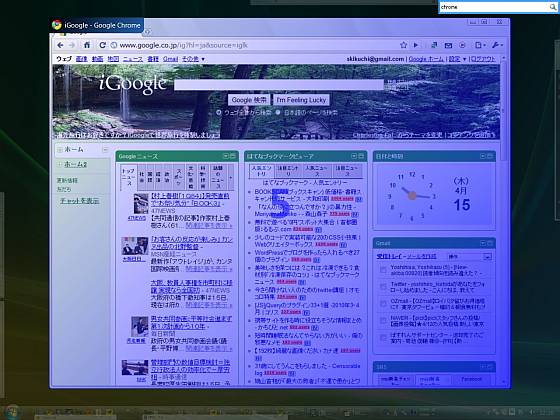Click the Windows Start orb
This screenshot has height=420, width=560.
(x=11, y=412)
